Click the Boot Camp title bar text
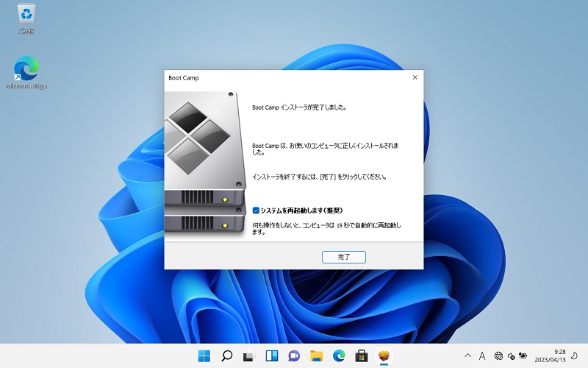Screen dimensions: 588x368 click(x=183, y=78)
